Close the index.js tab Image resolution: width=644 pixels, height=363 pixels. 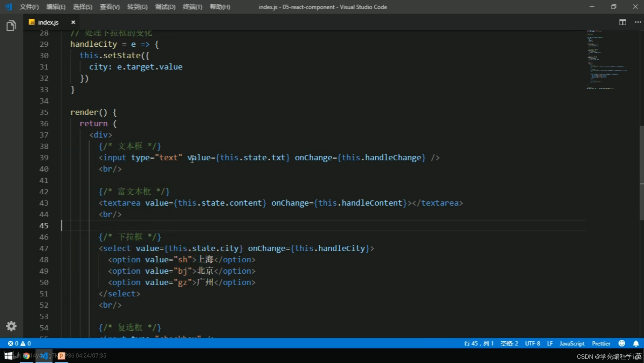pos(73,22)
